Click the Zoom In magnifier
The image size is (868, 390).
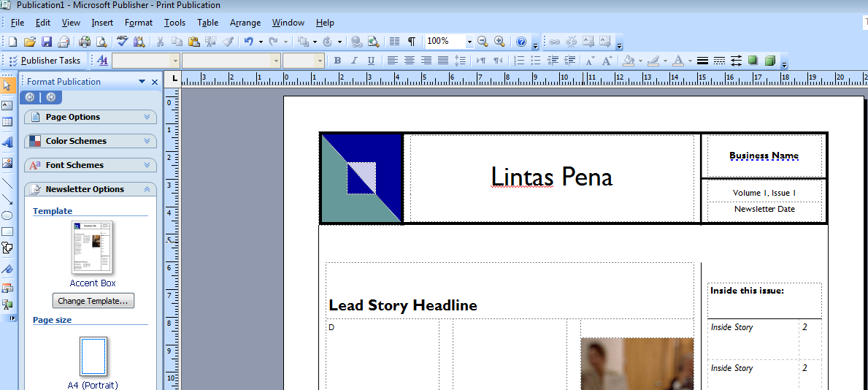[x=499, y=42]
